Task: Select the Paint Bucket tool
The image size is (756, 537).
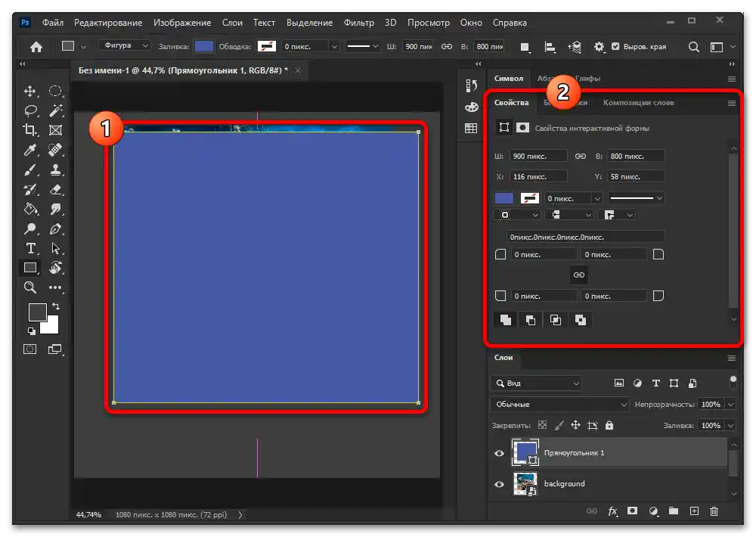Action: pos(30,209)
